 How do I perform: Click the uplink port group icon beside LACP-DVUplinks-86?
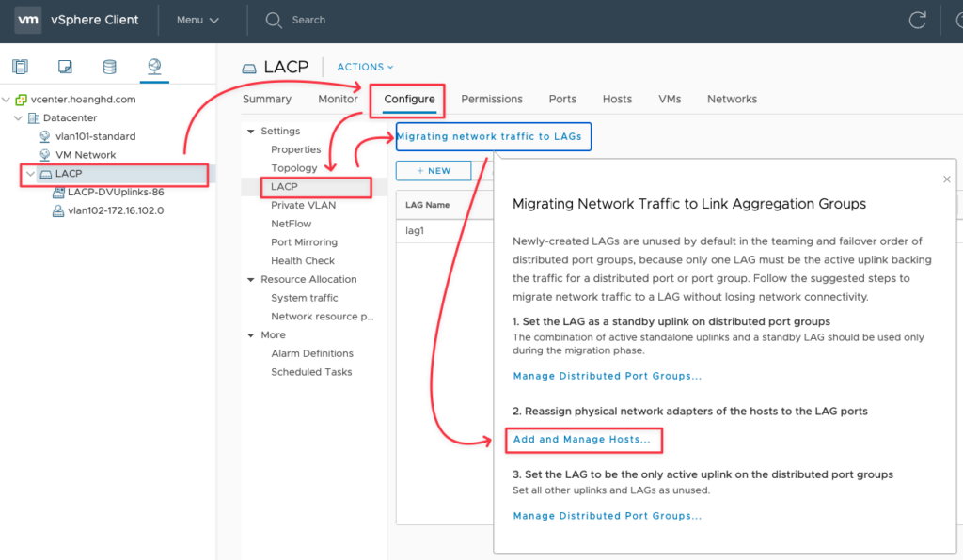click(x=58, y=192)
